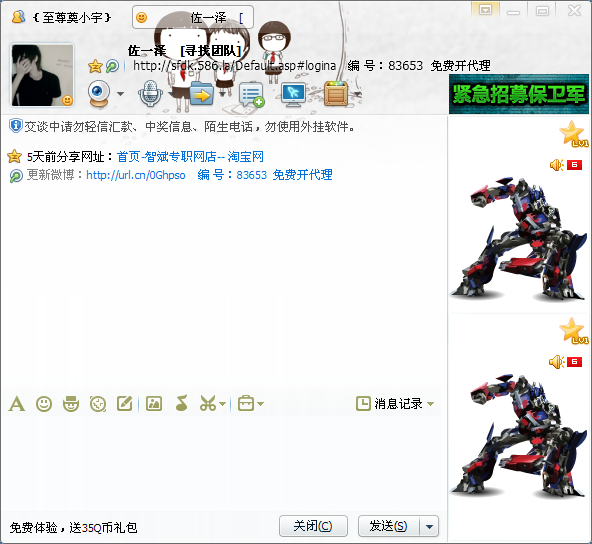Click the lower QQ show speaker icon

point(557,362)
